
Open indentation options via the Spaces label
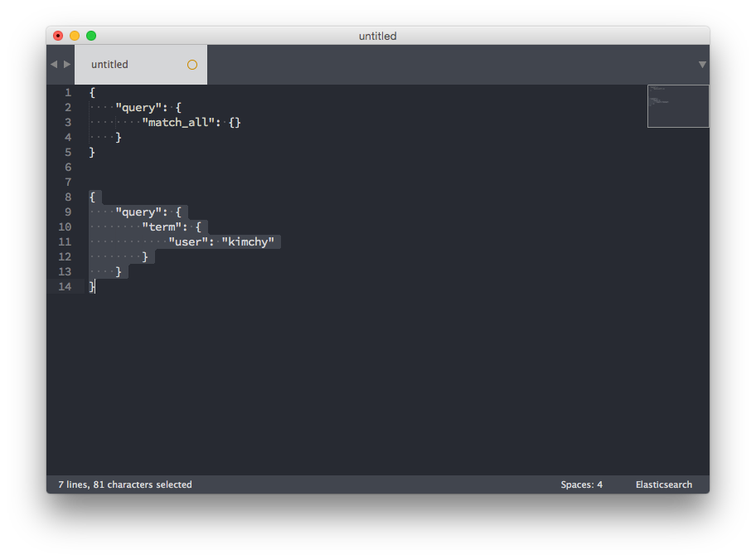[x=581, y=484]
